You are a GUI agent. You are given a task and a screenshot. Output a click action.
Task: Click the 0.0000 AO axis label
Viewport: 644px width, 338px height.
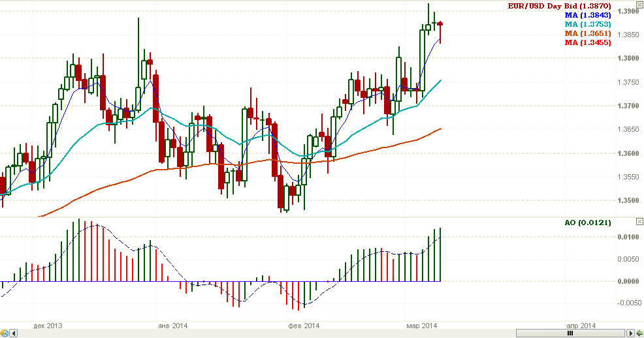coord(628,281)
